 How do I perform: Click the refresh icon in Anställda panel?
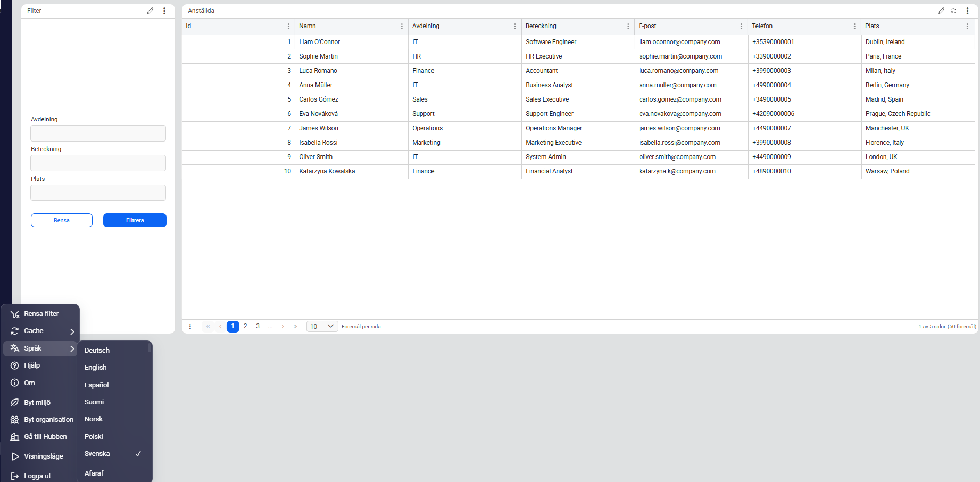[953, 11]
